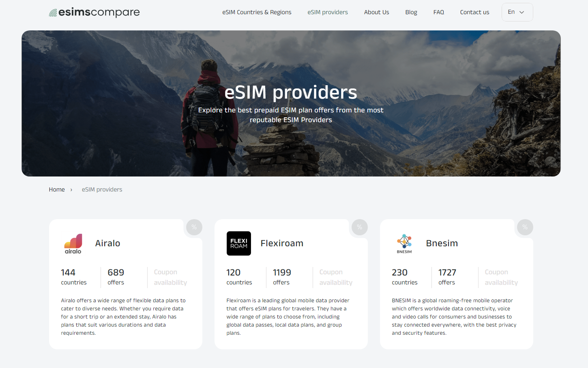Screen dimensions: 588x368
Task: Click hero subtitle about prepaid ESIM plans
Action: point(291,115)
